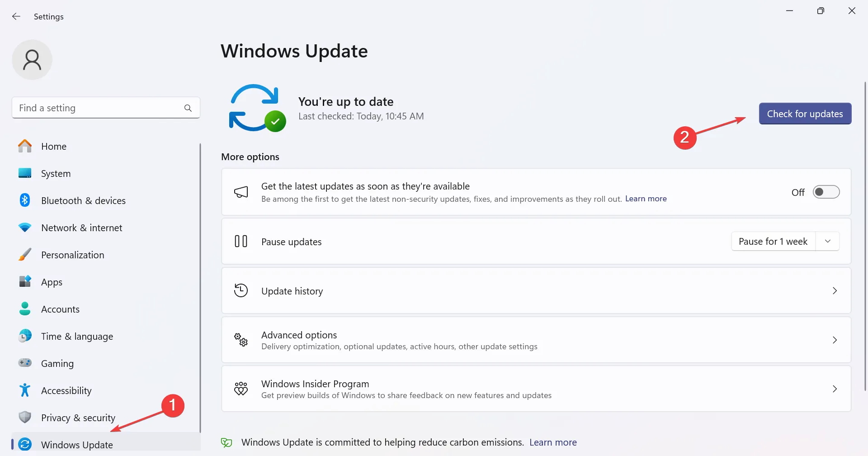Click the 'Last checked: Today, 10:45 AM' text
Image resolution: width=868 pixels, height=456 pixels.
pos(361,116)
